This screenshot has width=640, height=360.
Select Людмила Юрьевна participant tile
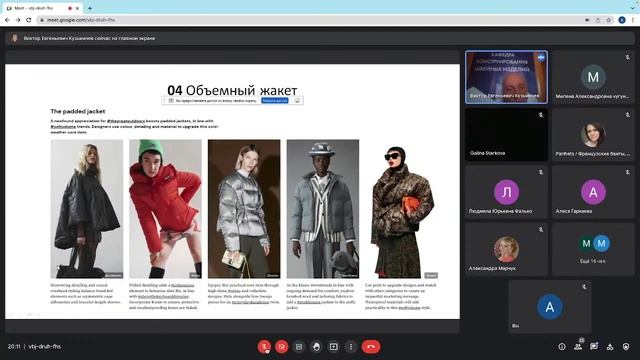[507, 192]
